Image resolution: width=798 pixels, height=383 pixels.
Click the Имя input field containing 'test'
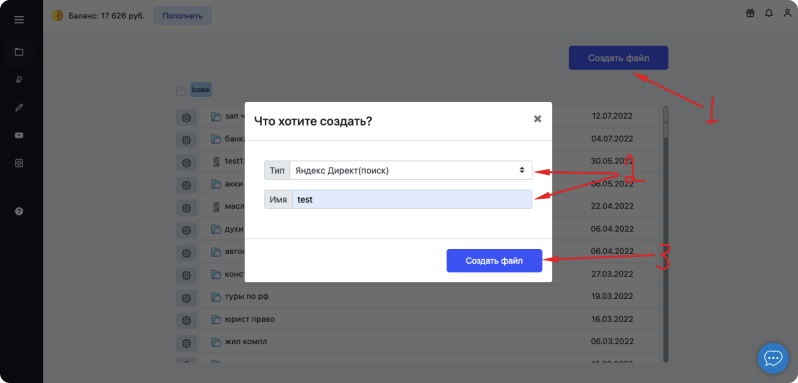412,199
